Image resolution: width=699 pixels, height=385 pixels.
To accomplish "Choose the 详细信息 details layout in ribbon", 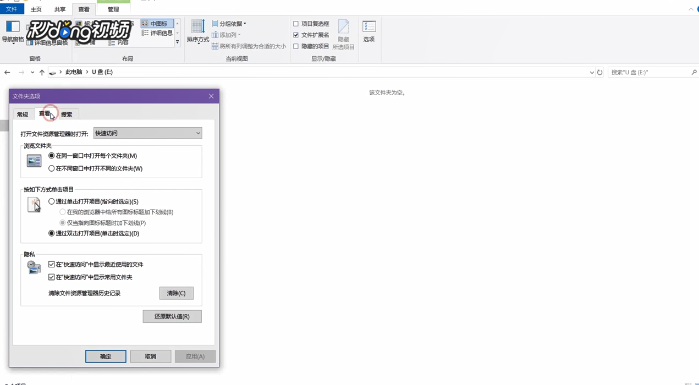I will pos(157,33).
